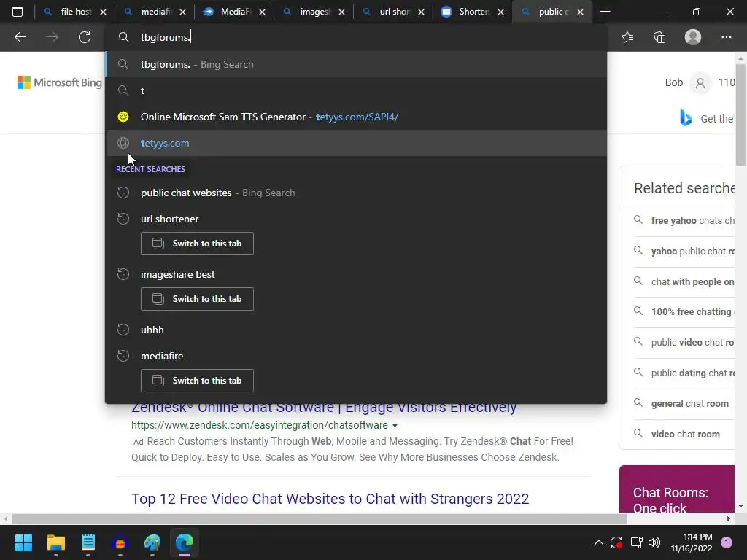Click 'Switch to this tab' under url shortener
This screenshot has height=560, width=747.
coord(197,244)
